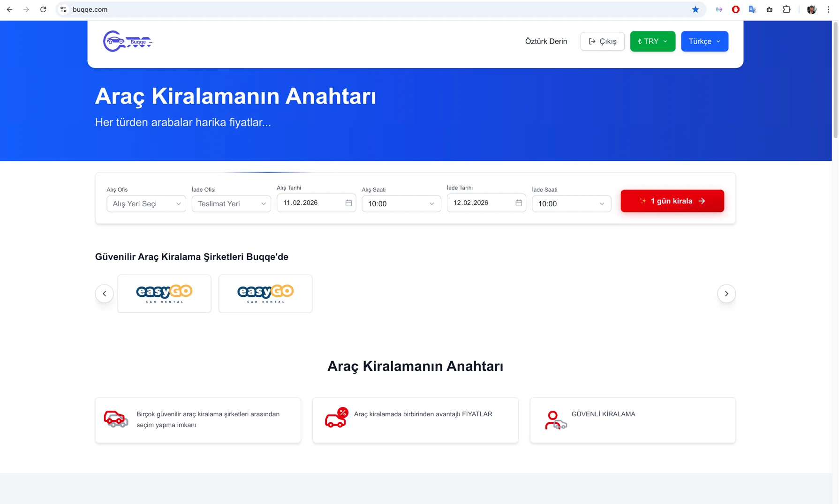This screenshot has height=504, width=839.
Task: Open calendar icon in Alış Tarihi field
Action: pos(348,203)
